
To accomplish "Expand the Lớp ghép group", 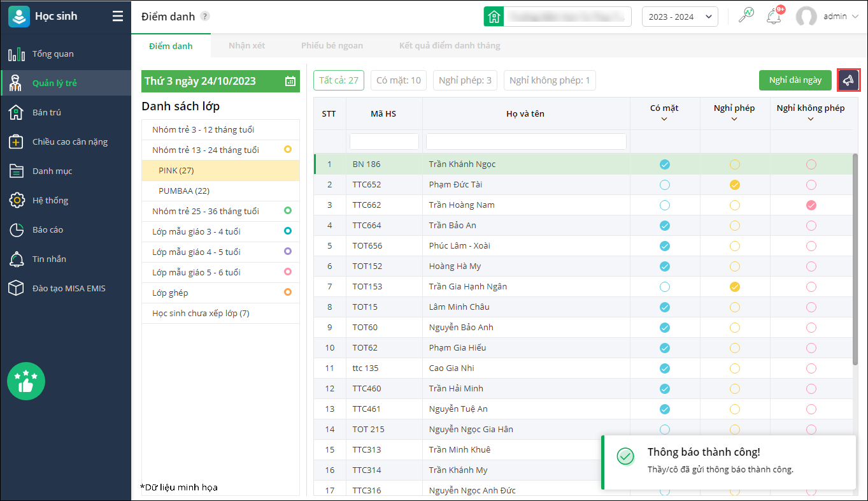I will 220,293.
